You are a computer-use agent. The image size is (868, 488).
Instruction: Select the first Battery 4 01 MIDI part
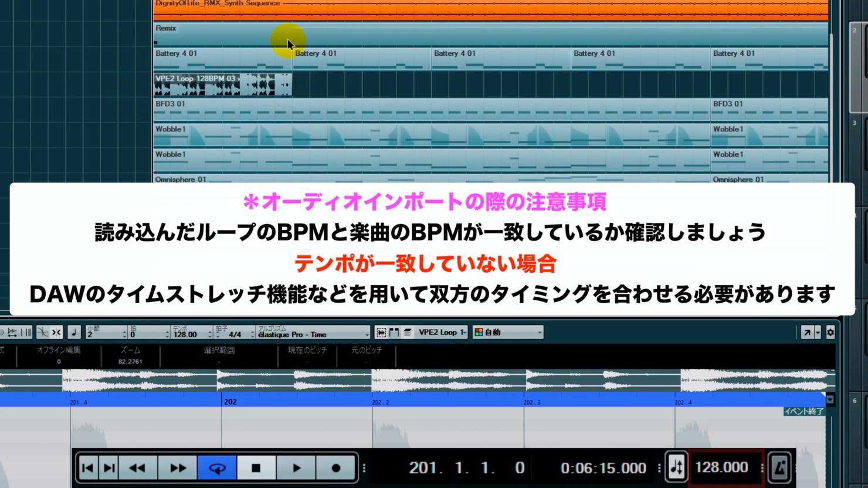[x=223, y=59]
